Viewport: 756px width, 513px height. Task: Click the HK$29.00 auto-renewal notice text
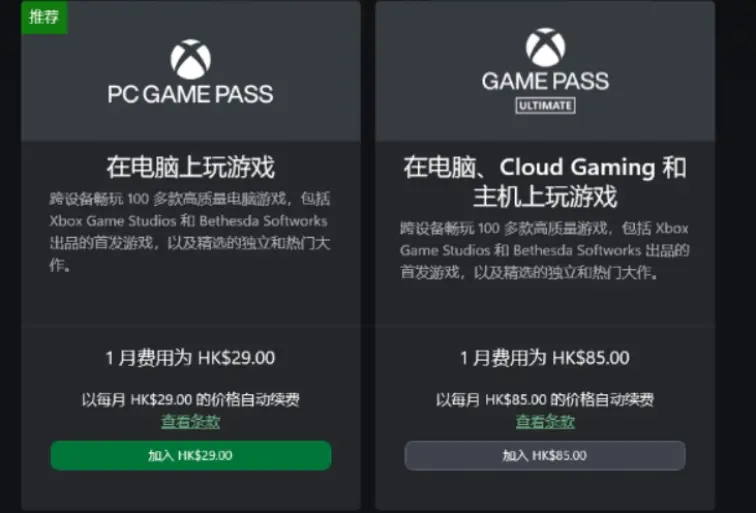click(x=190, y=399)
